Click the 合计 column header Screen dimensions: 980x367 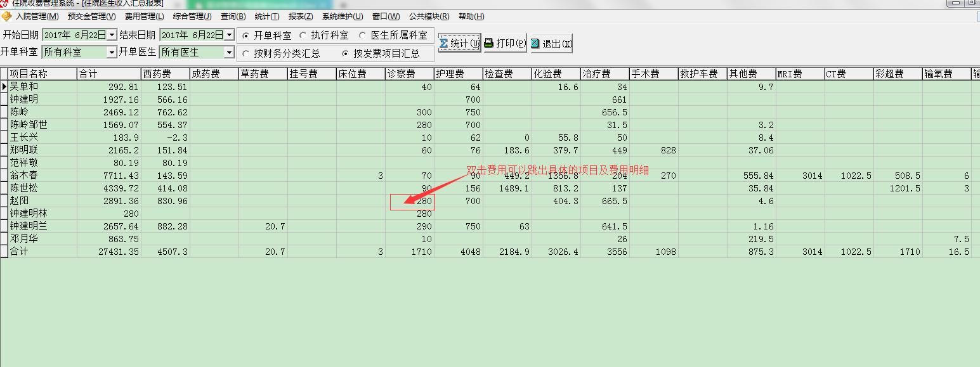coord(108,74)
